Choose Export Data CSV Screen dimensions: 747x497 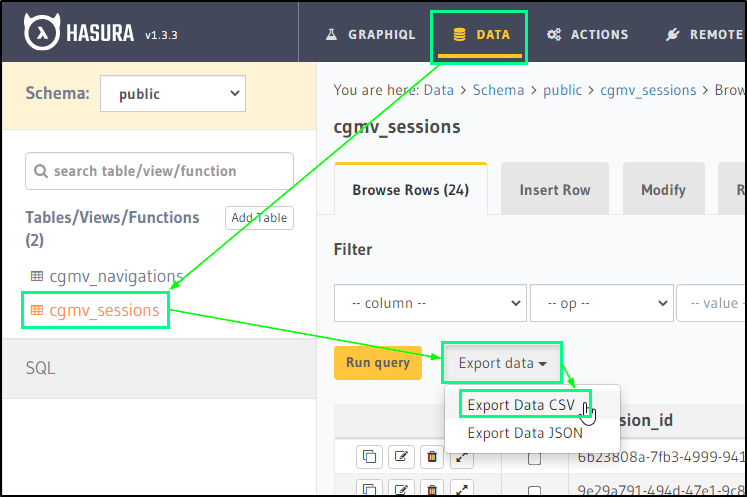point(521,405)
